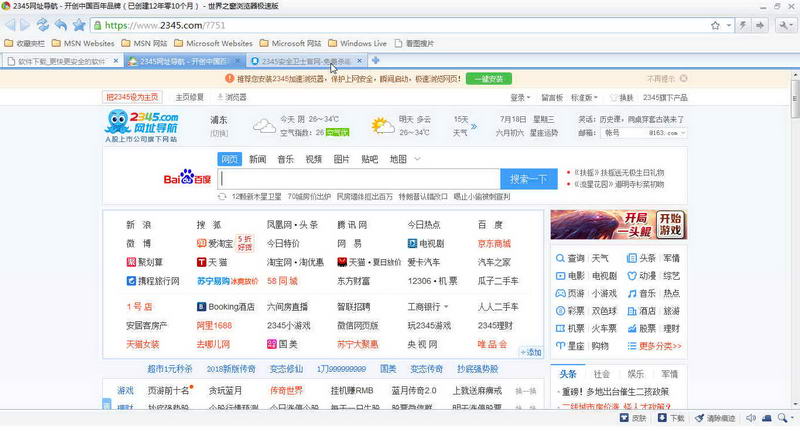Image resolution: width=800 pixels, height=431 pixels.
Task: Reload the page with the refresh icon
Action: (43, 25)
